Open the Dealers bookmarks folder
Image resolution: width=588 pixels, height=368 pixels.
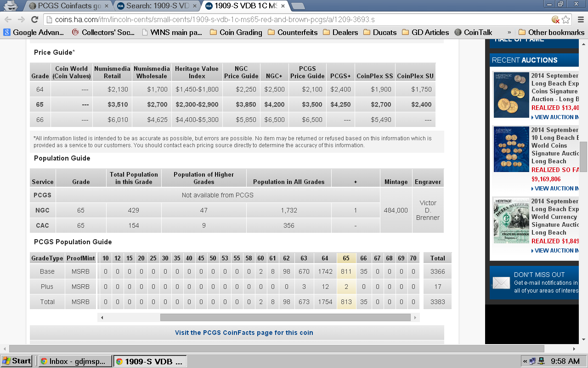[340, 32]
